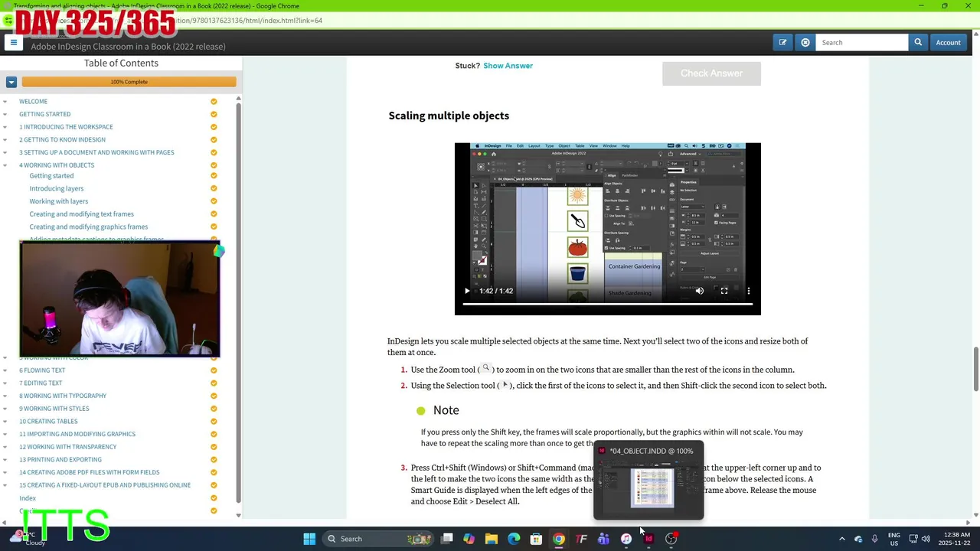Expand chapter 3 Setting Up a Document arrow
This screenshot has width=980, height=551.
[x=5, y=152]
